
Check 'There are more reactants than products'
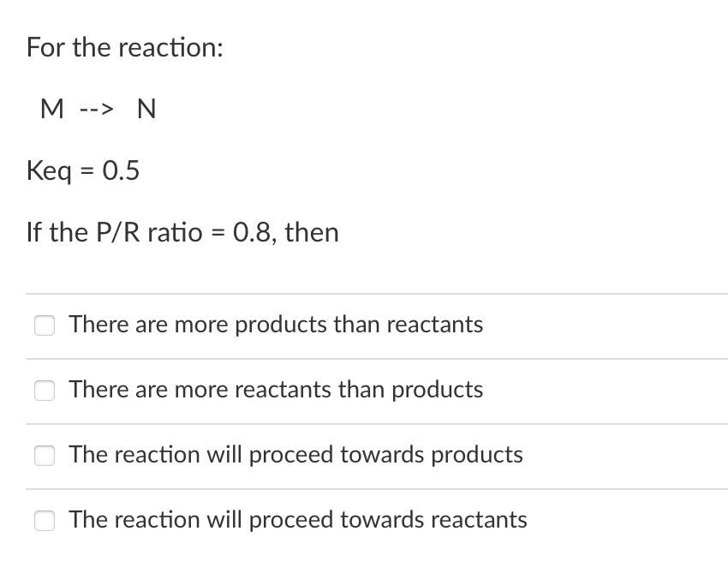pyautogui.click(x=45, y=391)
